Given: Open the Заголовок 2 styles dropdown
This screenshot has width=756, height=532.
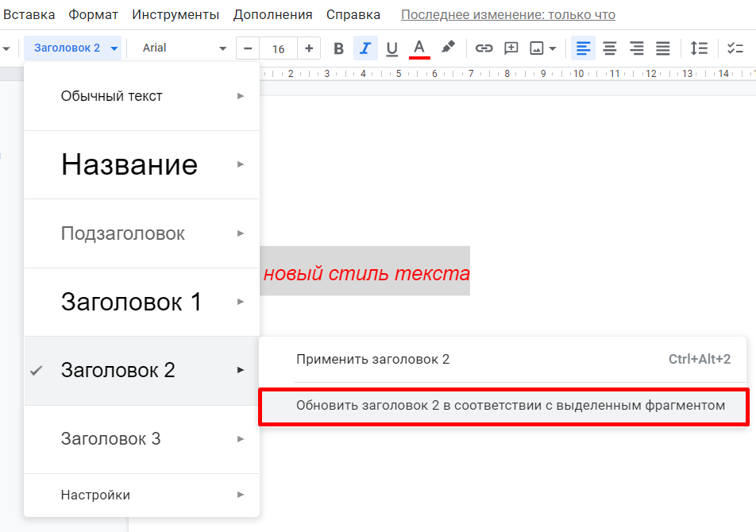Looking at the screenshot, I should 72,48.
